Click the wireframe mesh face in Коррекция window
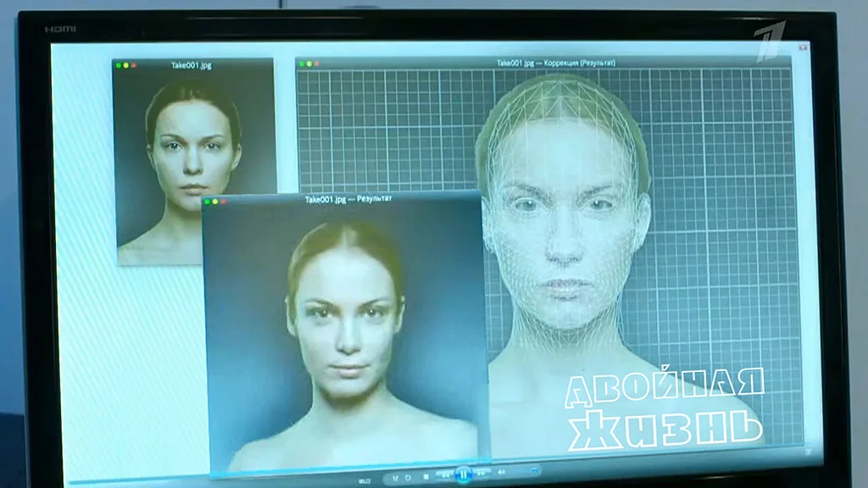 564,220
